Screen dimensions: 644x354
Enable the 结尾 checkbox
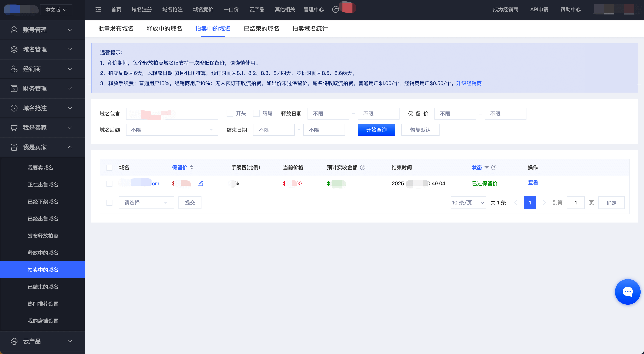256,113
